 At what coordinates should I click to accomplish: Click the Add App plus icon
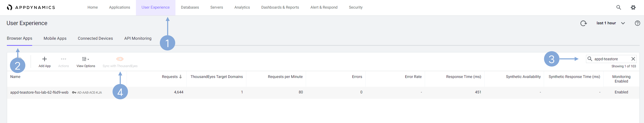point(44,59)
